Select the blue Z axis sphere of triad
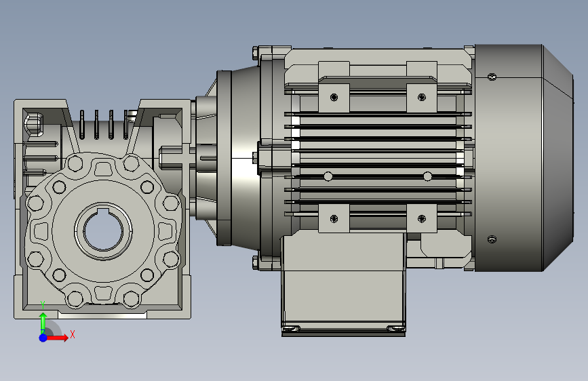Screen dimensions: 588x381 pos(43,338)
